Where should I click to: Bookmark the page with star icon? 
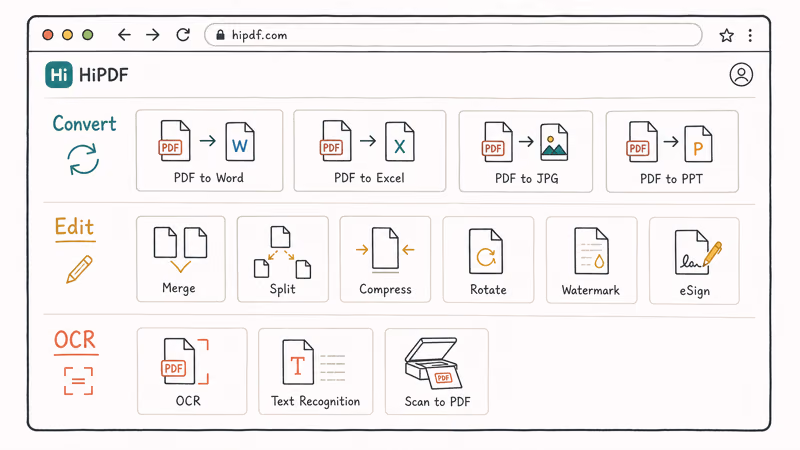[727, 35]
